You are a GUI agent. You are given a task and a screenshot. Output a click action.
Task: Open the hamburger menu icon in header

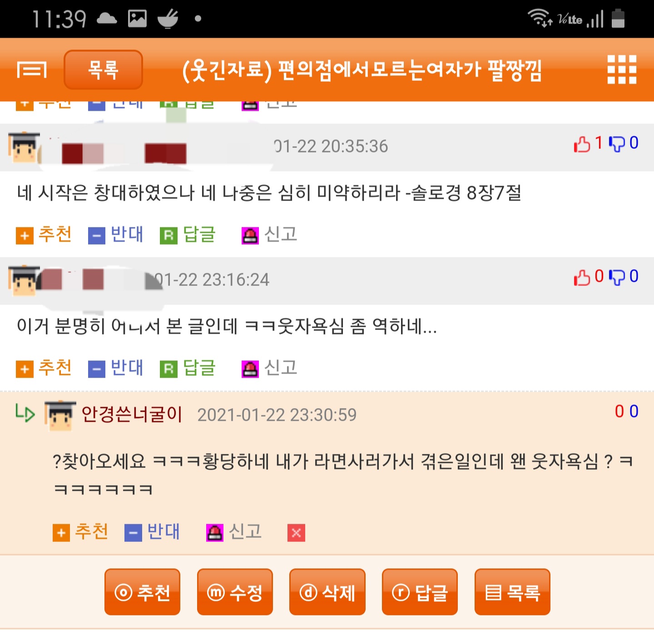click(32, 70)
